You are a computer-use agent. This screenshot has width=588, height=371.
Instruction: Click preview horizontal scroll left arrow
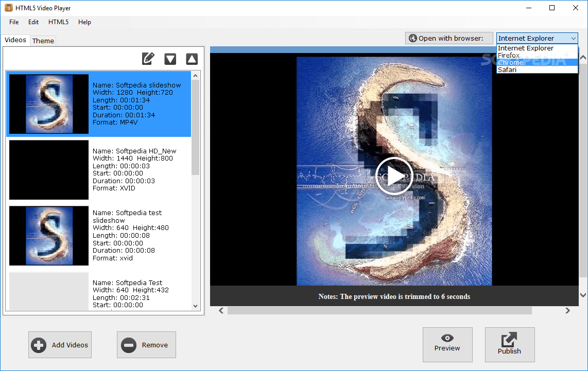(x=221, y=311)
